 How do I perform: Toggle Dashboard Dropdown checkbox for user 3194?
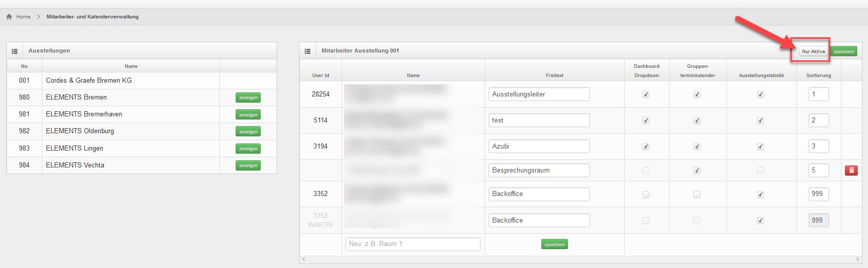pyautogui.click(x=646, y=147)
